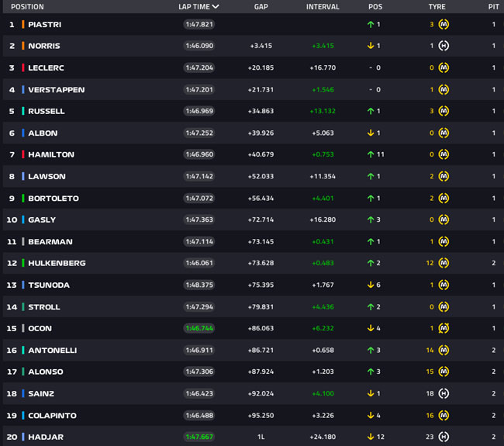504x446 pixels.
Task: Click the TYRE column header
Action: coord(437,6)
